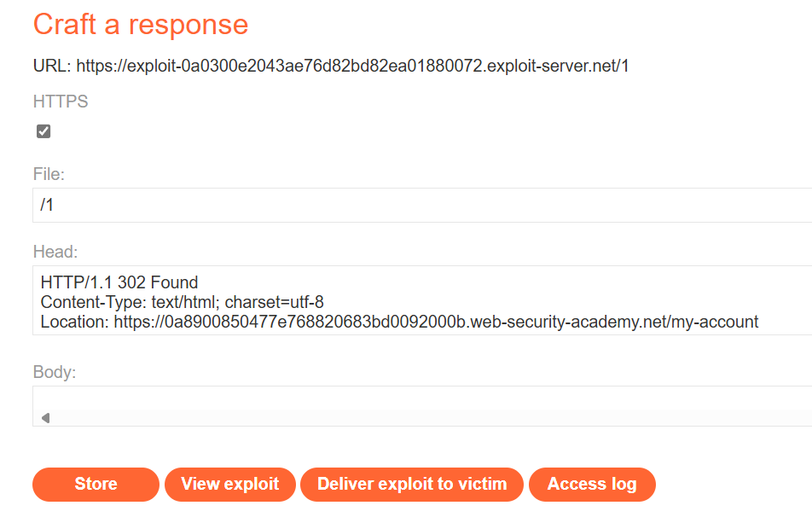Screen dimensions: 812x523
Task: Click the Craft a response heading
Action: click(x=141, y=24)
